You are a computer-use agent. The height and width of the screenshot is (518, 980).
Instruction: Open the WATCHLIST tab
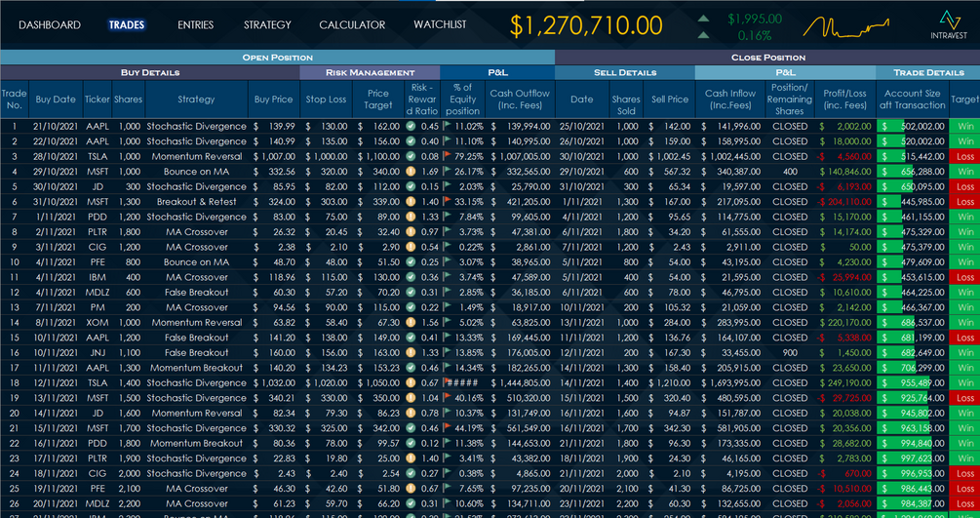(x=440, y=24)
